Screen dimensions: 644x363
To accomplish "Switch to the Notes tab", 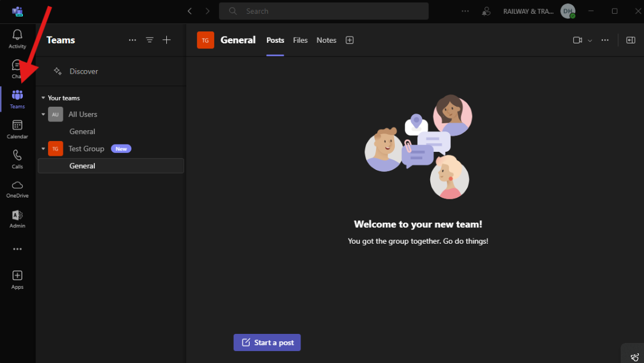I will pyautogui.click(x=326, y=40).
